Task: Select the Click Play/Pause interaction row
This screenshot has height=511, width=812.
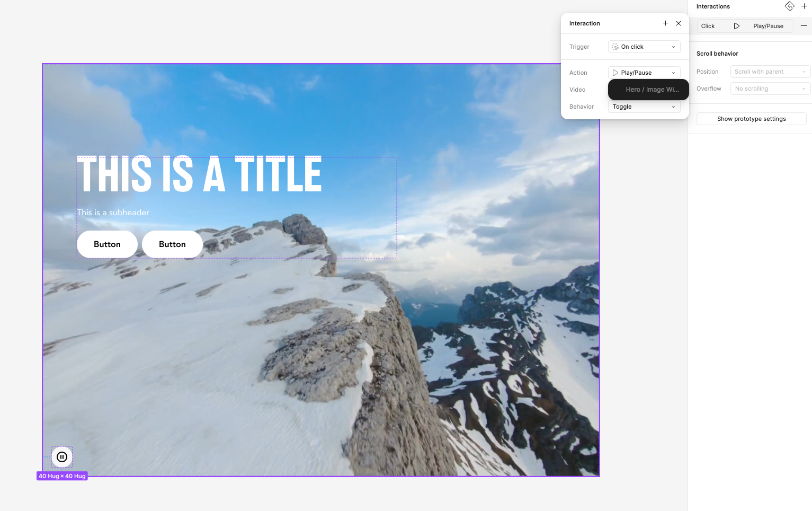Action: point(745,26)
